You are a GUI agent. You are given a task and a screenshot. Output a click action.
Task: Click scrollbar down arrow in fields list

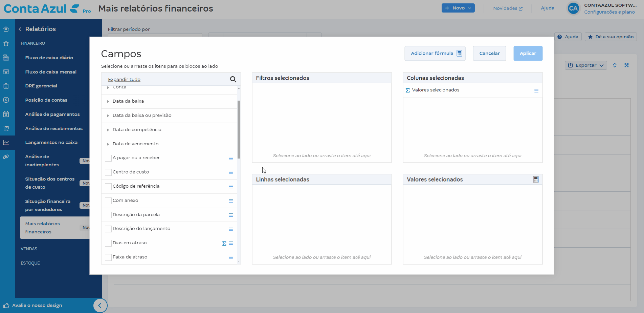pyautogui.click(x=239, y=262)
